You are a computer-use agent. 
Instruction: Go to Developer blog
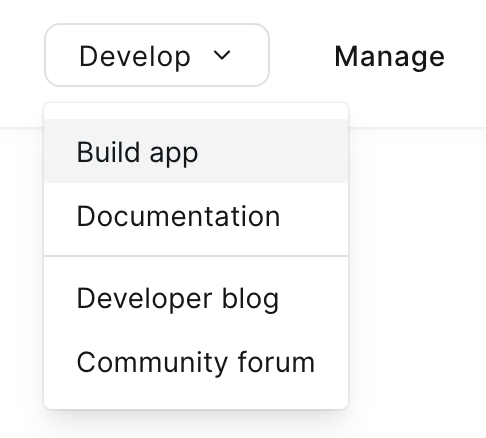[x=196, y=298]
